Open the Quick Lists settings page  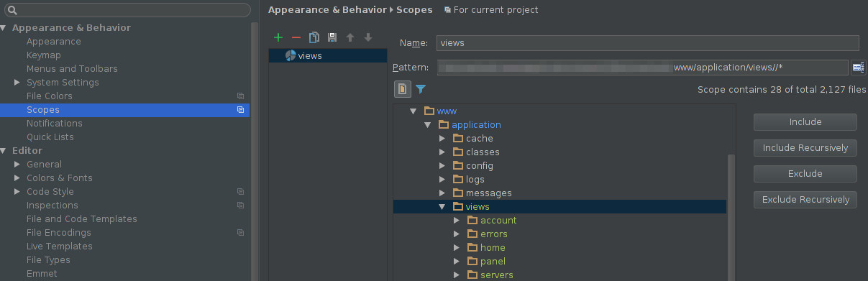[x=50, y=137]
